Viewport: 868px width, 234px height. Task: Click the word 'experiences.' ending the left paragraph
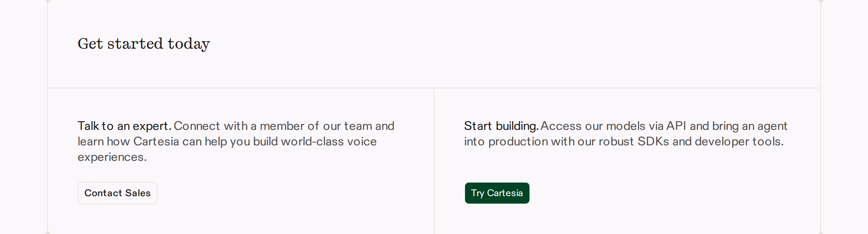point(112,157)
